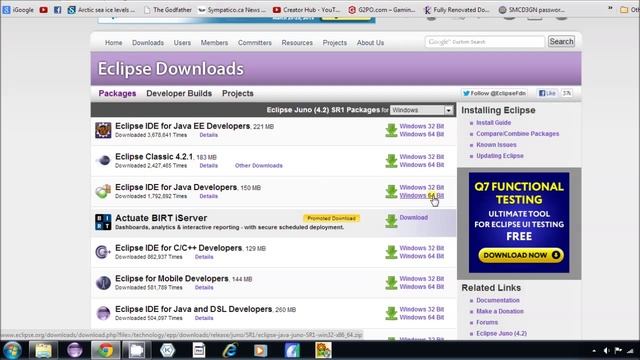The width and height of the screenshot is (640, 360).
Task: Click green download arrow for Java Developers
Action: 391,192
